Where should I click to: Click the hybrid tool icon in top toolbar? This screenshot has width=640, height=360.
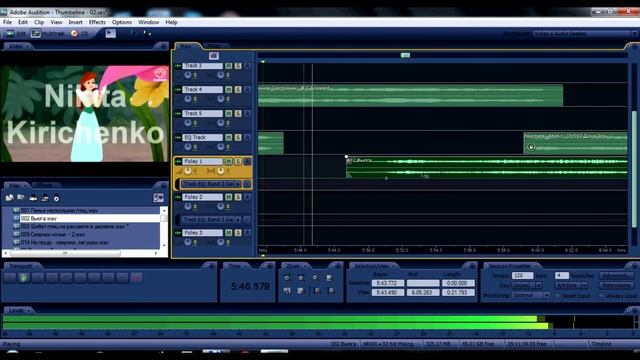coord(111,33)
